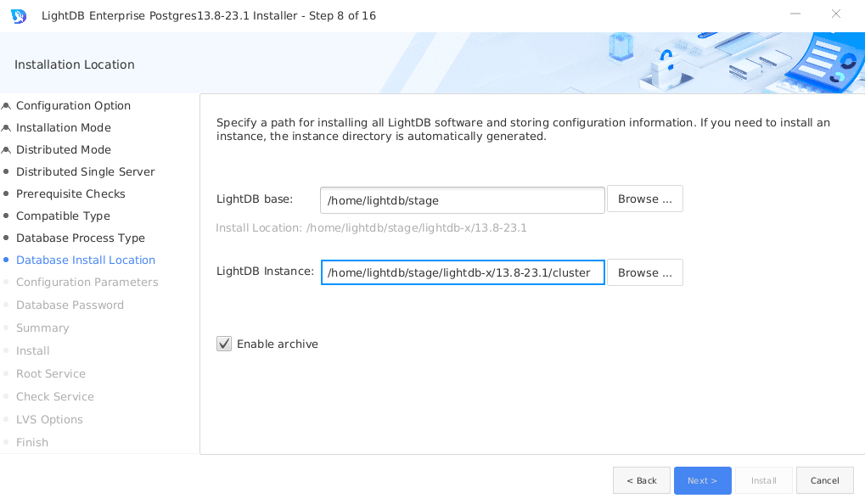Go back to the previous step
The width and height of the screenshot is (865, 504).
(x=642, y=481)
